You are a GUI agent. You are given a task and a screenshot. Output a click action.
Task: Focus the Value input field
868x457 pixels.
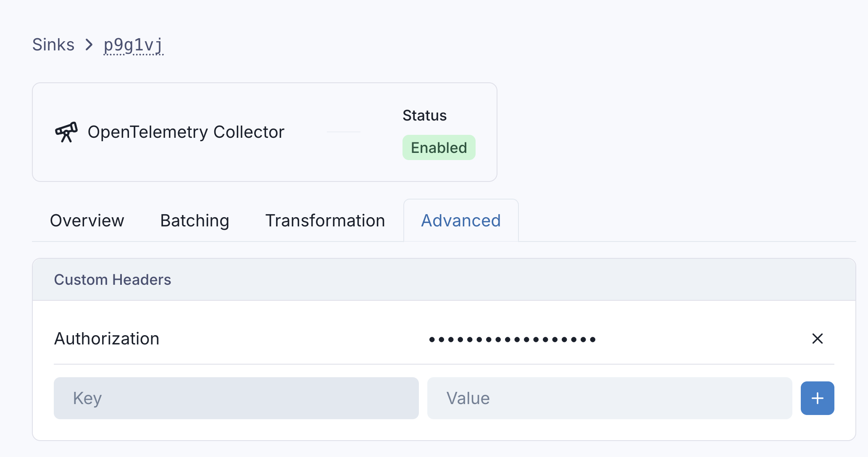pos(609,398)
